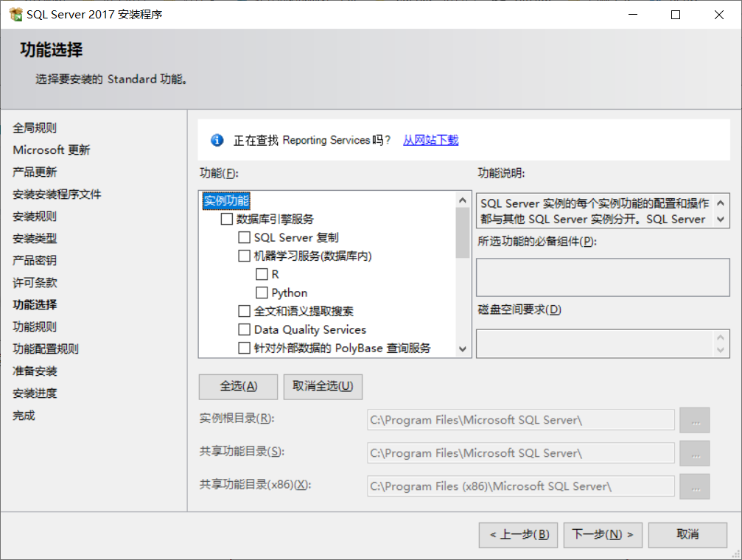Proceed with 下一步(N) button
The width and height of the screenshot is (742, 560).
(x=603, y=535)
